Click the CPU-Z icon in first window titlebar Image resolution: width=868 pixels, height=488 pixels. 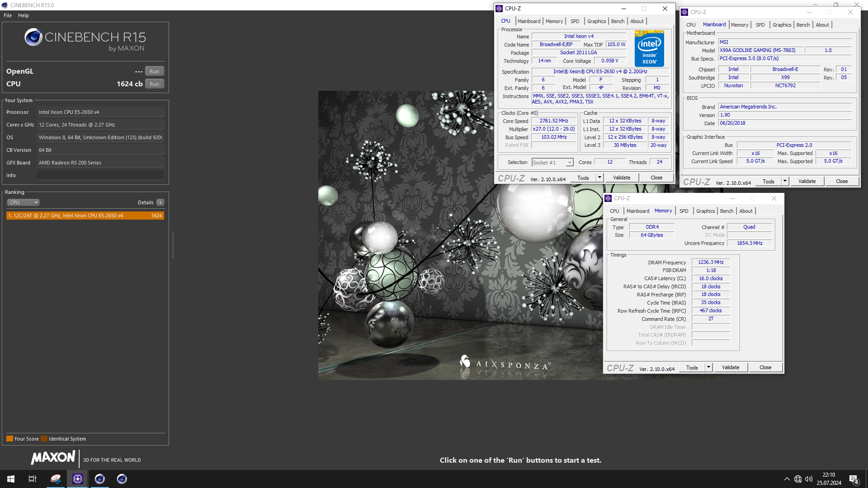[x=499, y=9]
